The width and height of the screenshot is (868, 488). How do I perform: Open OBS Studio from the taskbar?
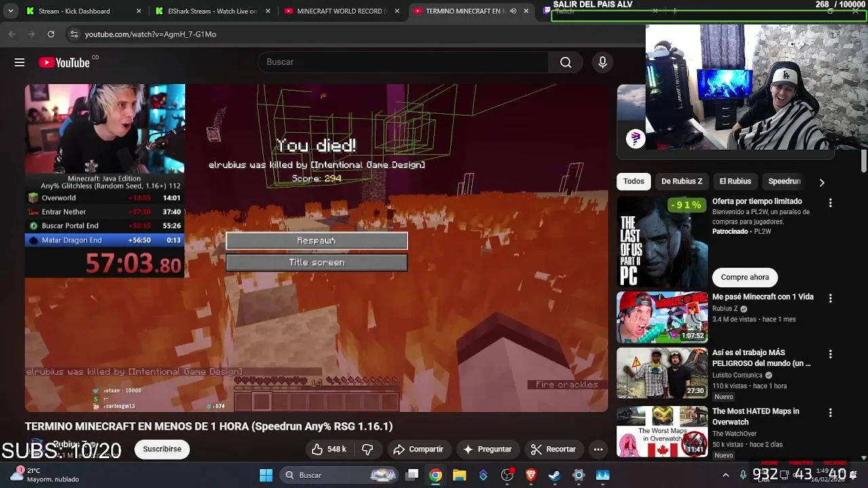pos(507,475)
